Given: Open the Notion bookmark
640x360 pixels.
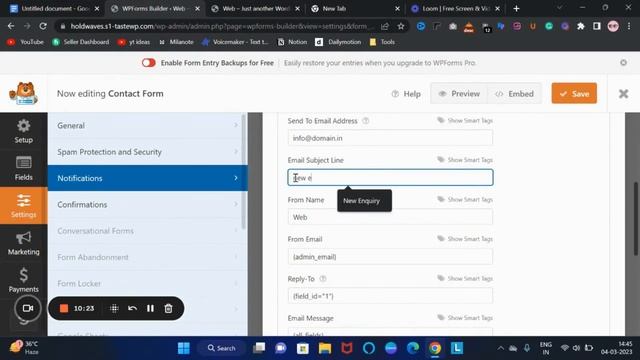Looking at the screenshot, I should coord(292,42).
